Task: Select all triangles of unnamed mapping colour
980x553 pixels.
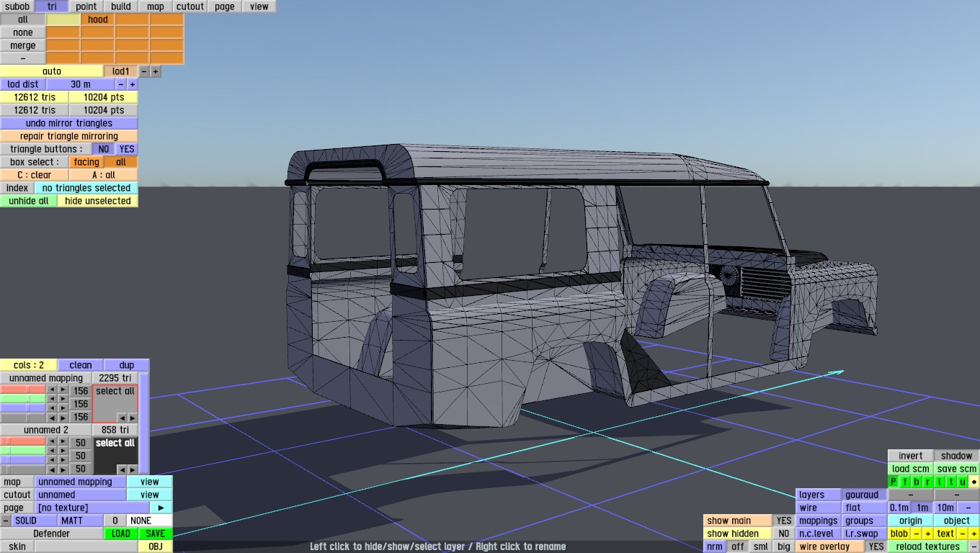Action: pos(115,391)
